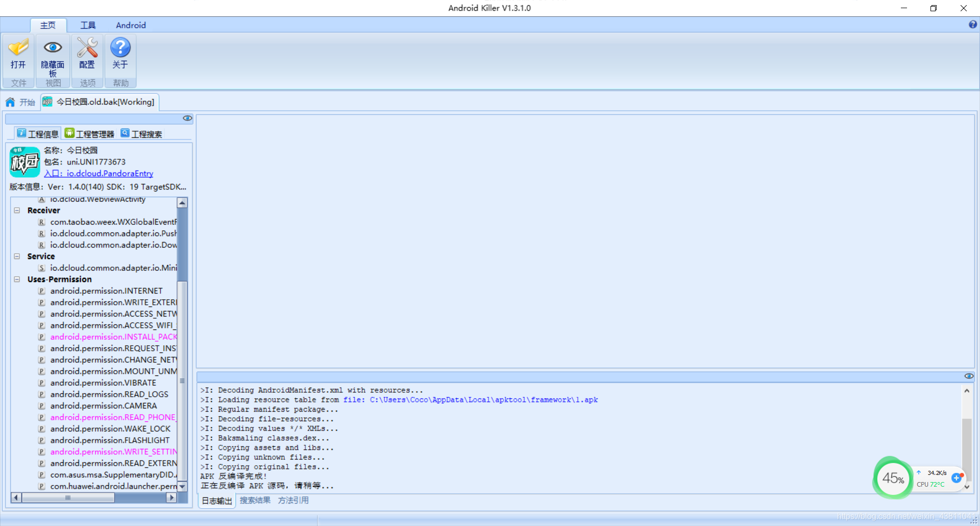Select android.permission.INSTALL_PACK entry
The width and height of the screenshot is (980, 526).
tap(114, 337)
